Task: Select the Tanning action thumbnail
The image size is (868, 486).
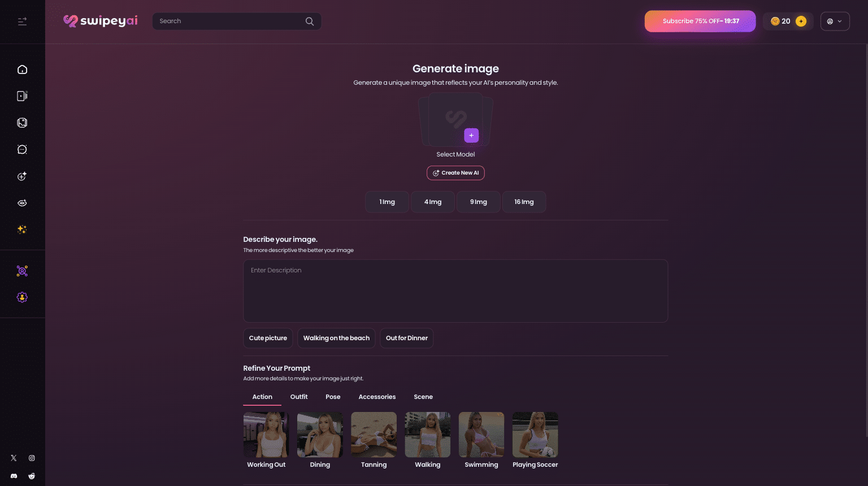Action: (374, 435)
